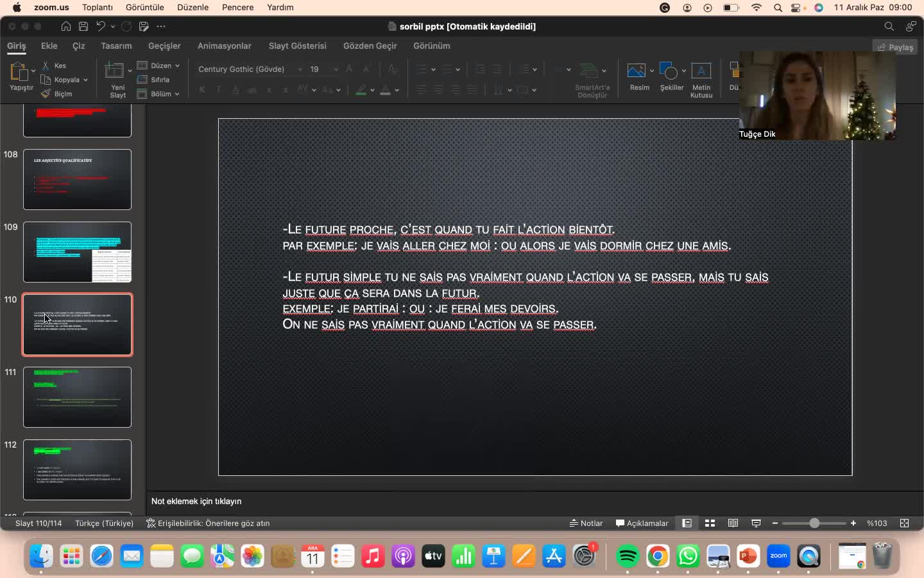Click the text highlight color swatch
The height and width of the screenshot is (578, 924).
click(x=361, y=90)
